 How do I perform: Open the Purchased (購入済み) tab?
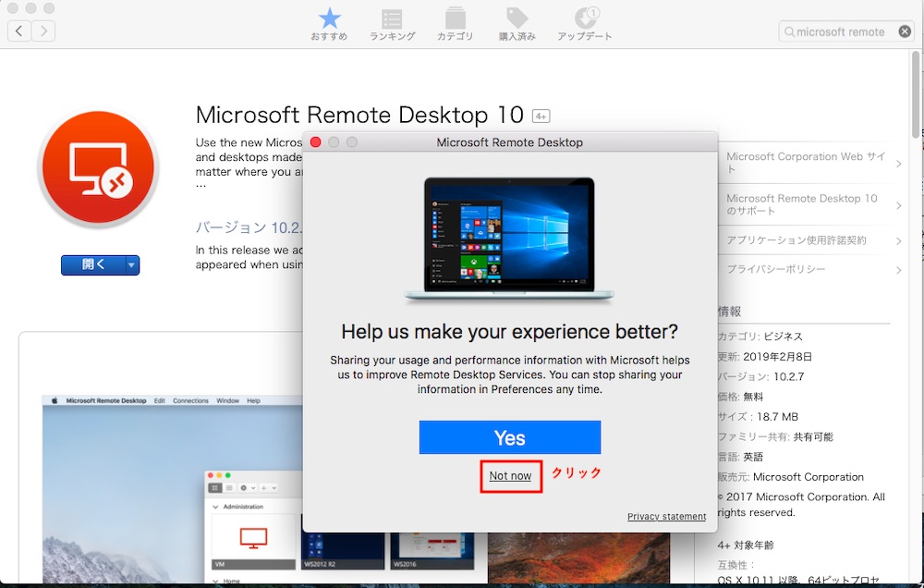tap(517, 24)
